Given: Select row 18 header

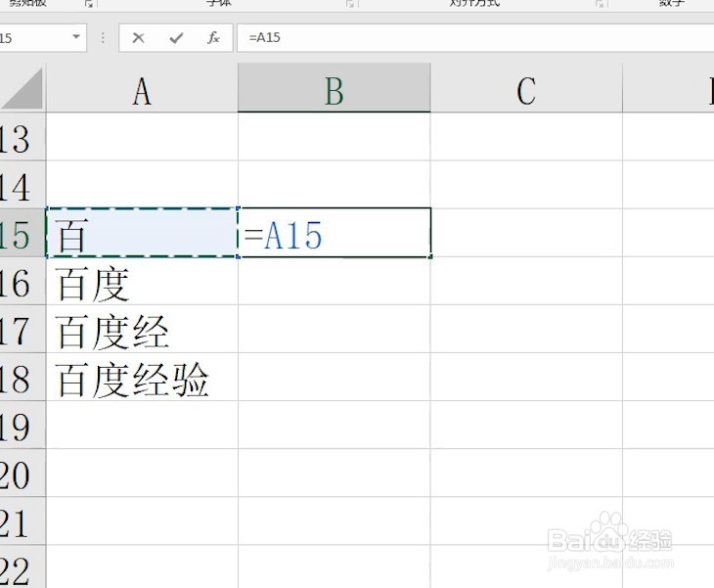Looking at the screenshot, I should coord(22,378).
